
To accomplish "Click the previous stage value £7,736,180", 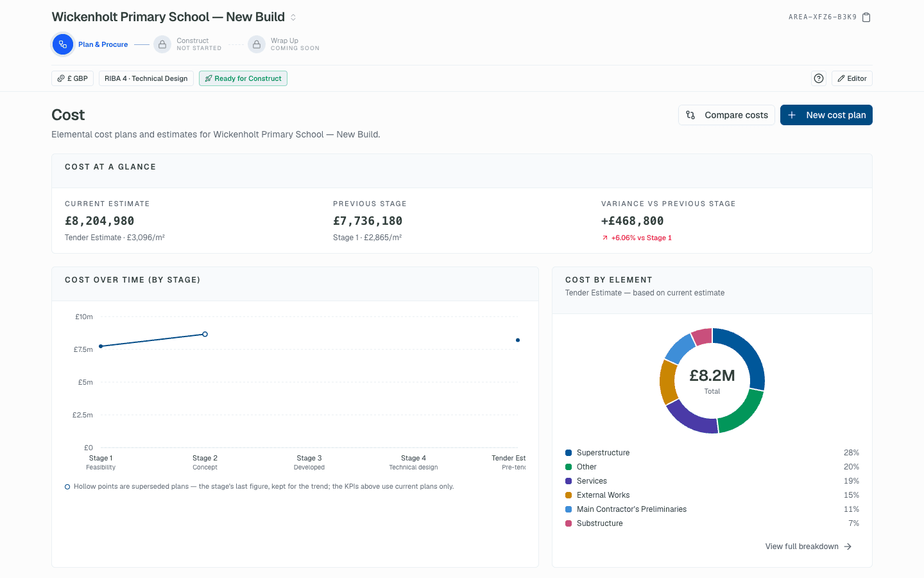I will [368, 221].
